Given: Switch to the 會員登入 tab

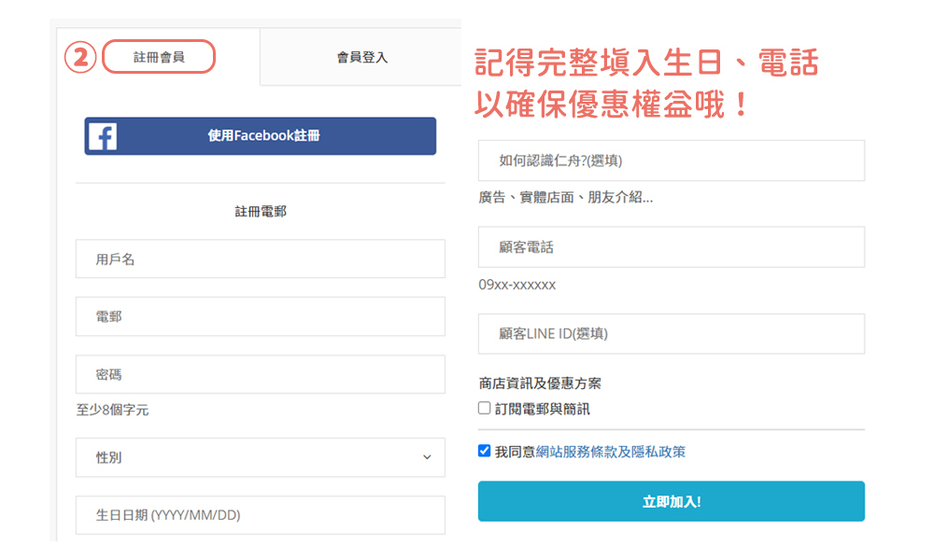Looking at the screenshot, I should (x=361, y=57).
